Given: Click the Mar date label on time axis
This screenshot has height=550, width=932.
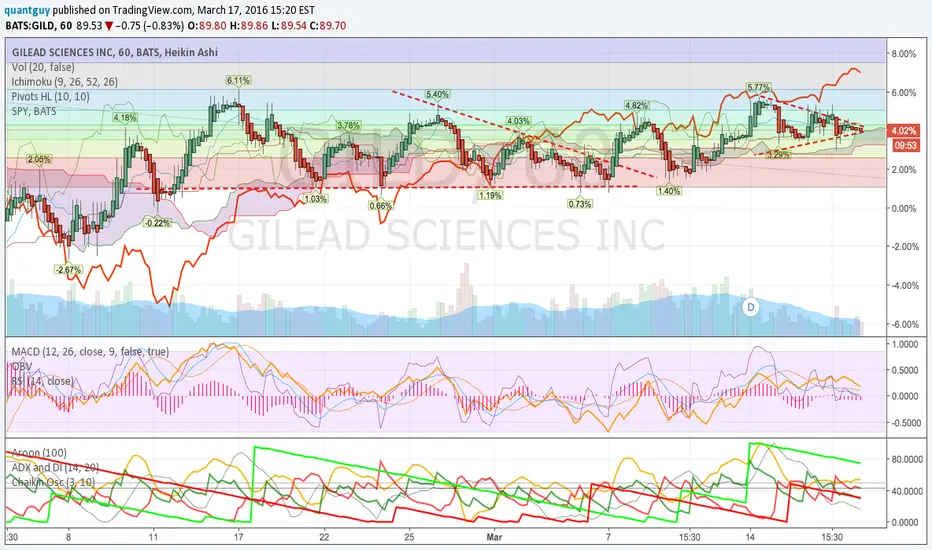Looking at the screenshot, I should click(x=494, y=537).
